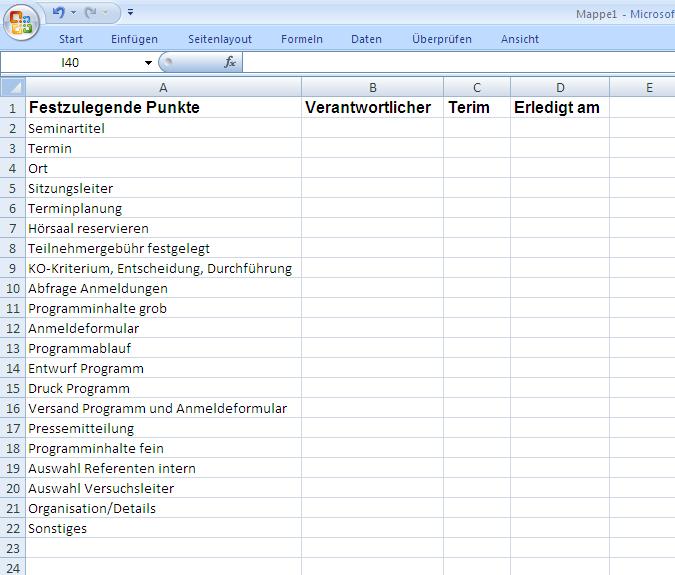
Task: Click the fx insert function icon
Action: (x=230, y=62)
